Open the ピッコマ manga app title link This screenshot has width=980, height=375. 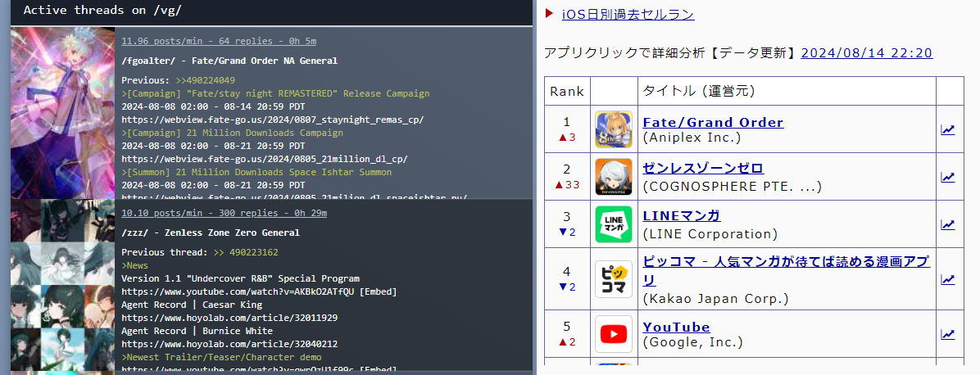click(787, 270)
